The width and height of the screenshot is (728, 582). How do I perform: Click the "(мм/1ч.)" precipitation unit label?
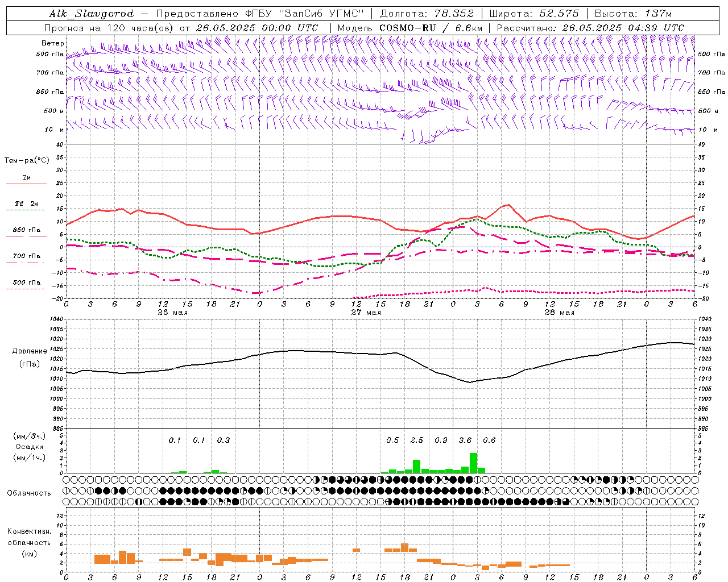30,458
